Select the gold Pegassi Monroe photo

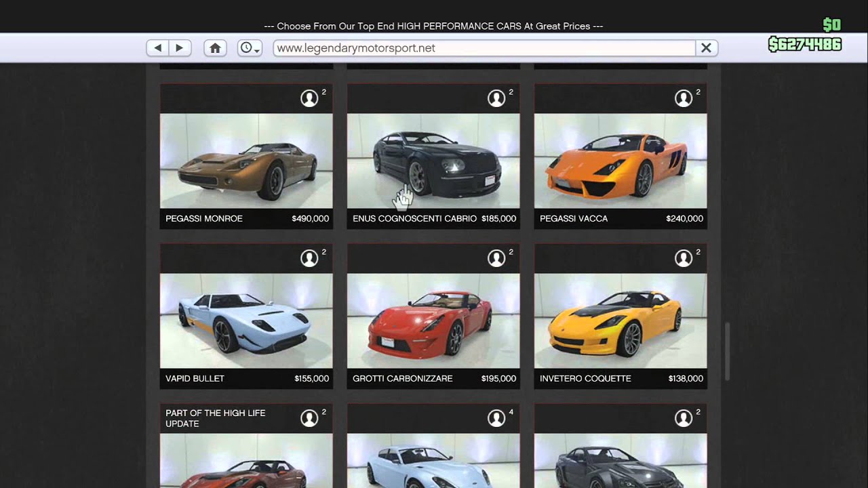pyautogui.click(x=246, y=161)
